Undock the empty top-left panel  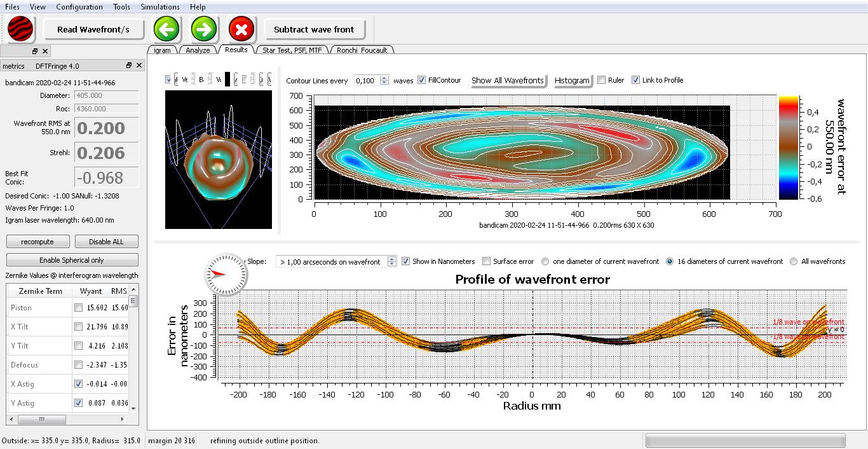pos(35,51)
